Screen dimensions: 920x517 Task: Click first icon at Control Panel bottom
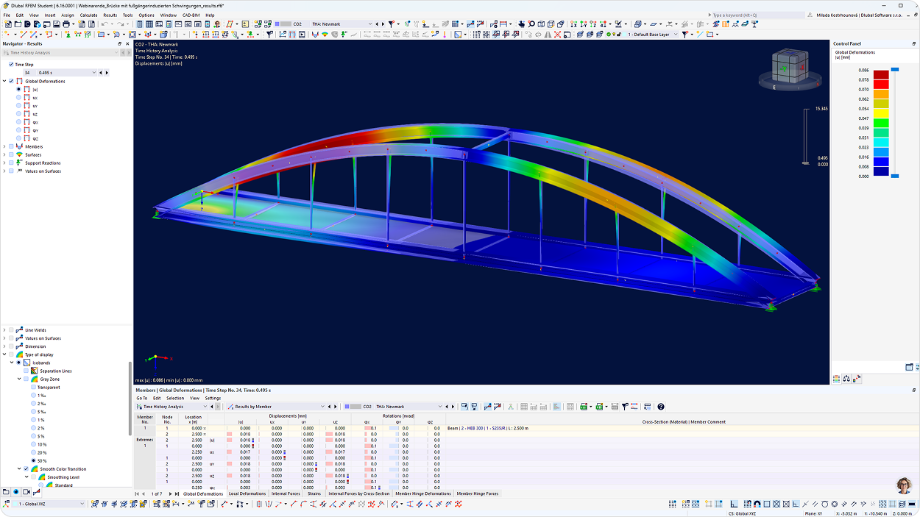837,379
